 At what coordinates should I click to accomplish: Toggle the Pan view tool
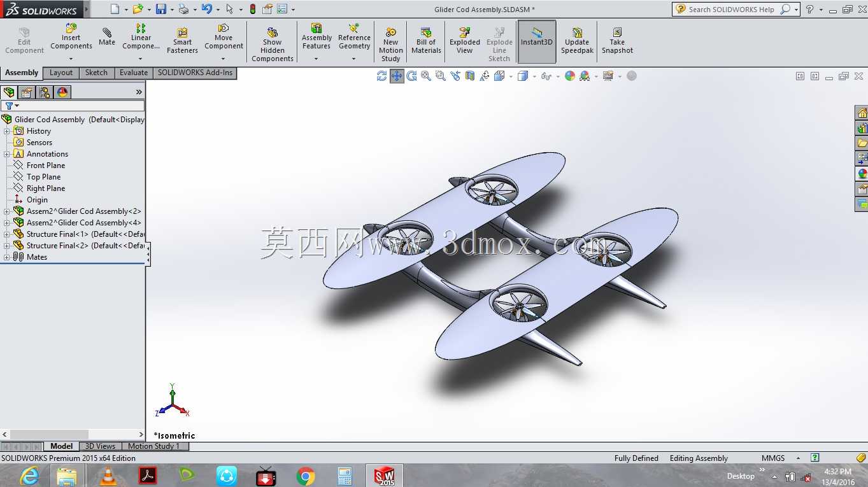click(397, 76)
